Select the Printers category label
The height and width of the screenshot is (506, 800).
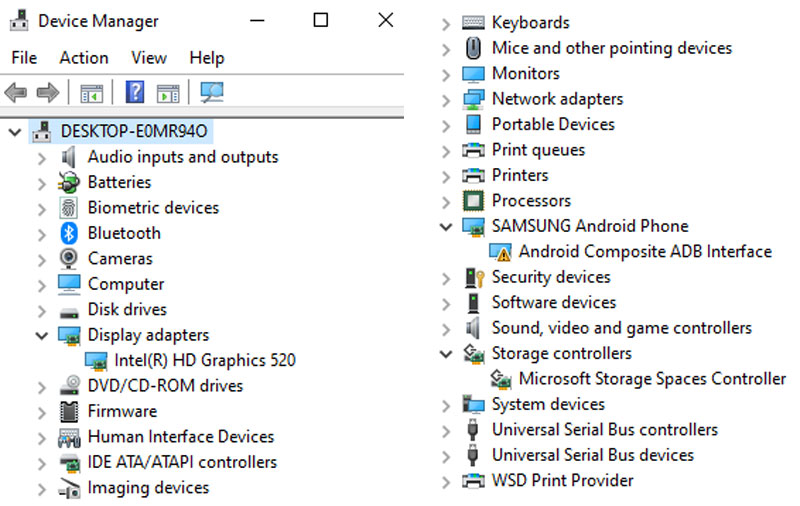[520, 175]
